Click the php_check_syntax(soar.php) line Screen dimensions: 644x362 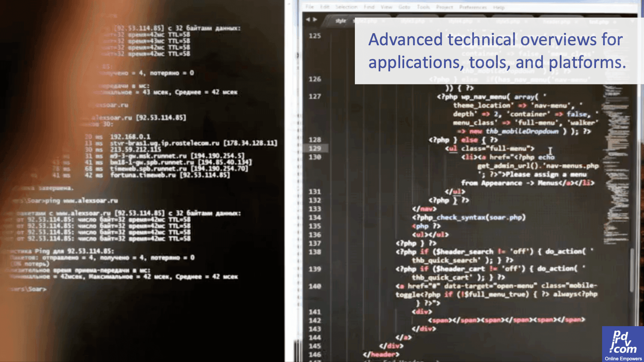(469, 218)
